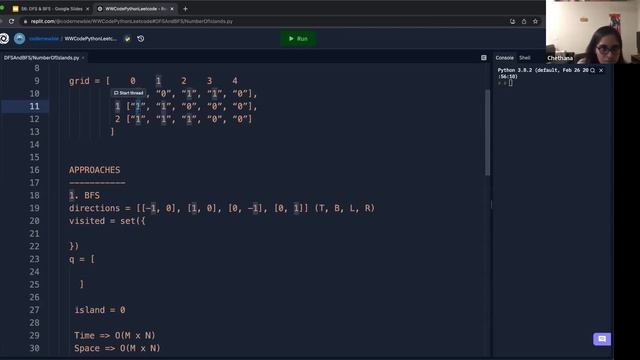The width and height of the screenshot is (640, 360).
Task: Click the panel divider handle
Action: pyautogui.click(x=491, y=204)
